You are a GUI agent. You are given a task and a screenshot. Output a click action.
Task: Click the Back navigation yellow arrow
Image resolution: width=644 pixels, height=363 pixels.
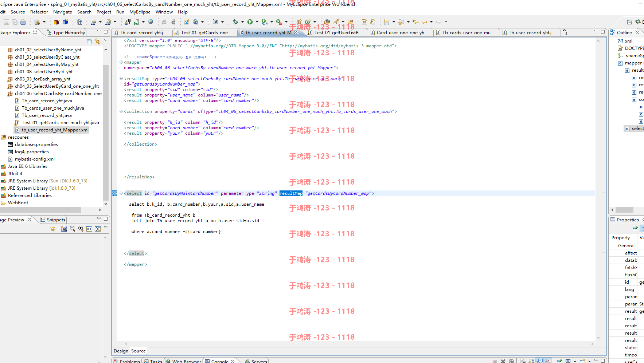(x=424, y=22)
